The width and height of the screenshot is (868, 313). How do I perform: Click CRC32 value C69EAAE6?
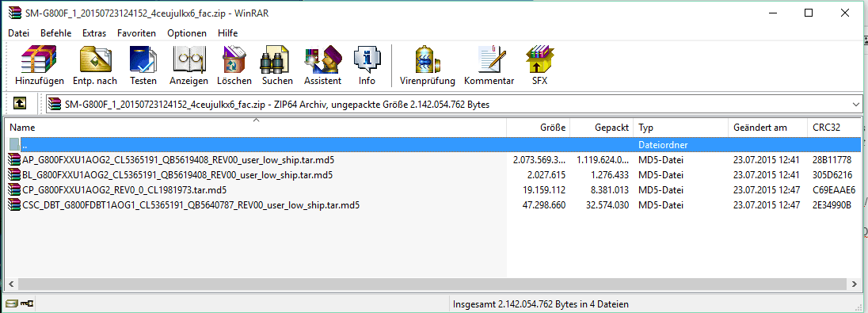(x=834, y=190)
